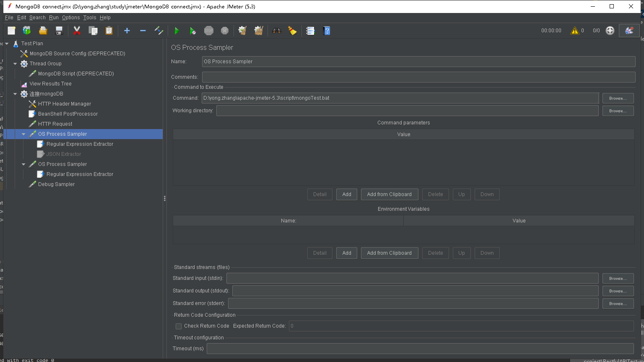The image size is (644, 362).
Task: Click the remote engines round icon
Action: click(x=610, y=31)
